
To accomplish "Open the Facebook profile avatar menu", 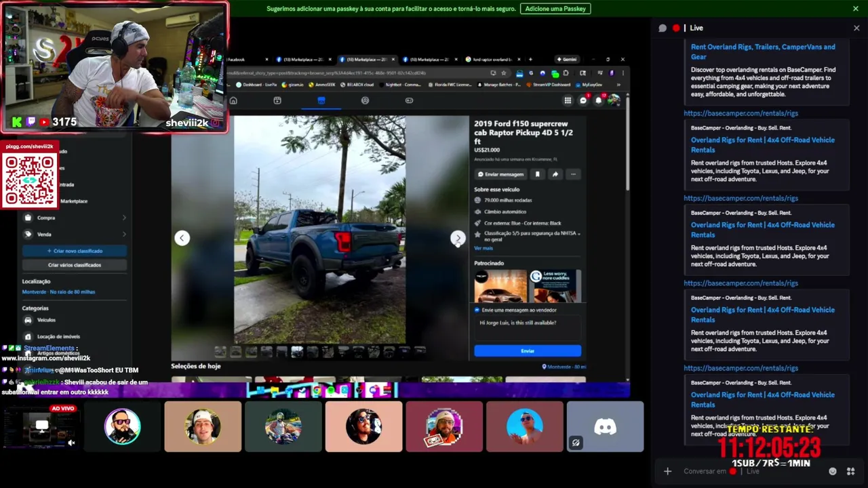I will [614, 100].
